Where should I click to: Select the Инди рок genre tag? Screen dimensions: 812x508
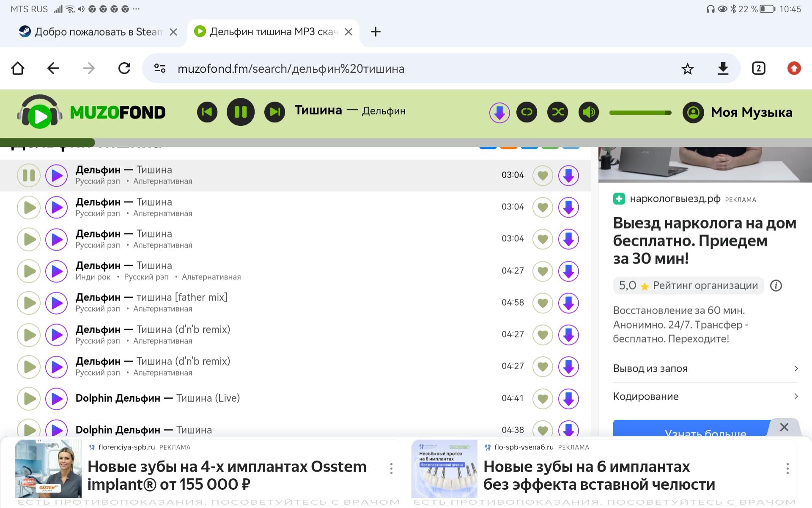click(x=93, y=277)
